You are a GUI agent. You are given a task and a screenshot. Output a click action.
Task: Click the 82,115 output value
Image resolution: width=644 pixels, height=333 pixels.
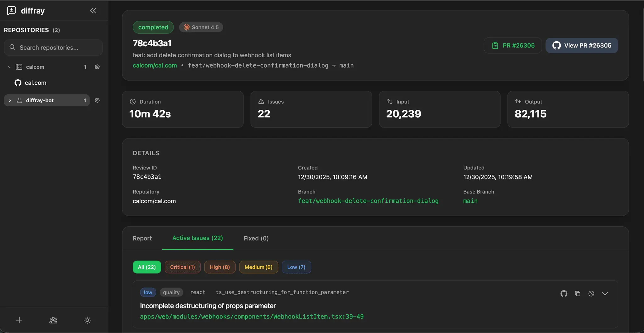[530, 114]
